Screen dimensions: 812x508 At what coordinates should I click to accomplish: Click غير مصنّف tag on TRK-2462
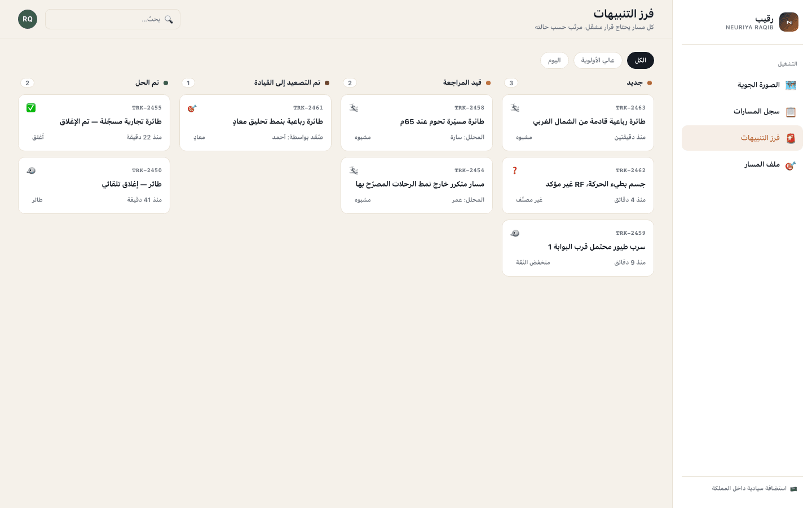point(529,200)
